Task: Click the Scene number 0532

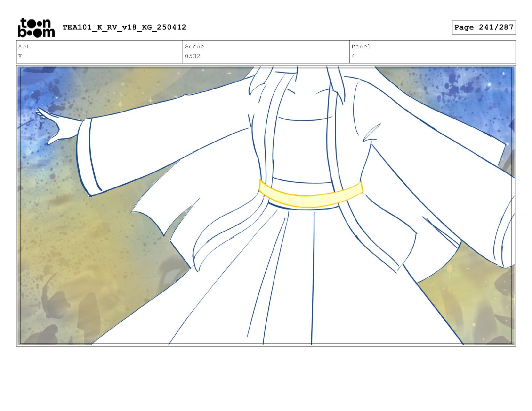Action: pos(193,56)
